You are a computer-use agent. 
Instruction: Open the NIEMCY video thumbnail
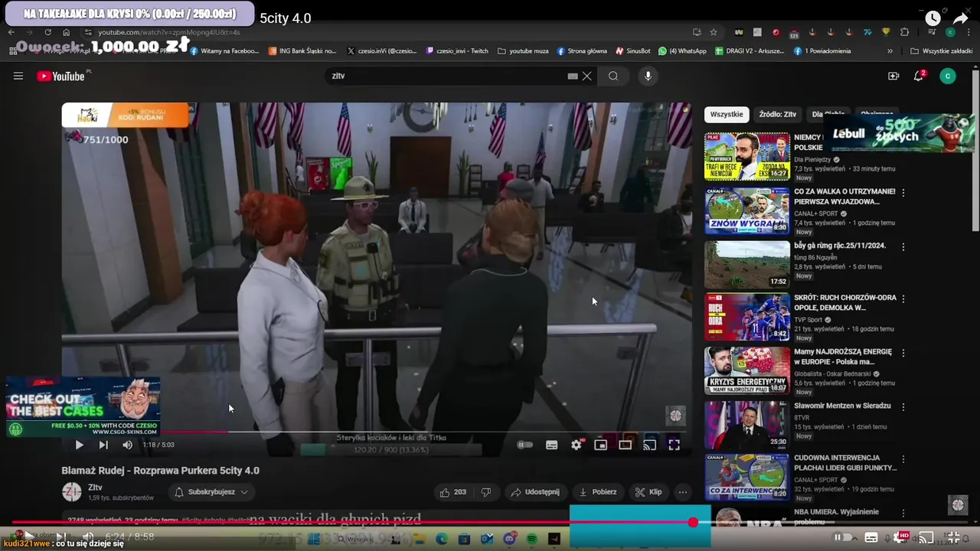point(746,156)
